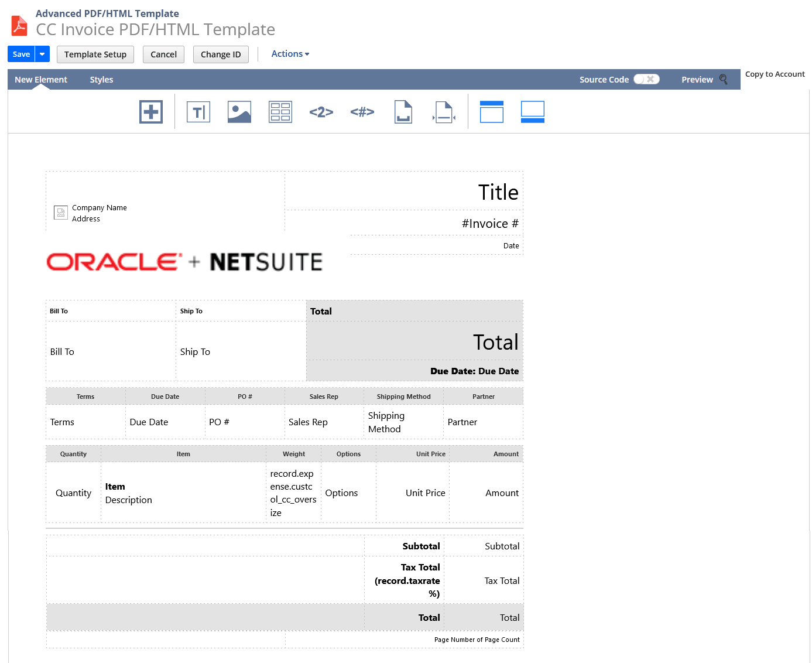
Task: Click Copy to Account link
Action: (775, 74)
